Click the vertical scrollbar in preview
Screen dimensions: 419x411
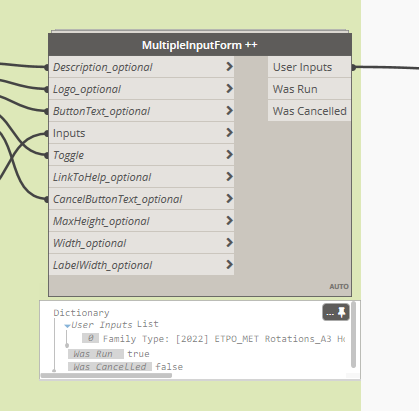pos(353,335)
